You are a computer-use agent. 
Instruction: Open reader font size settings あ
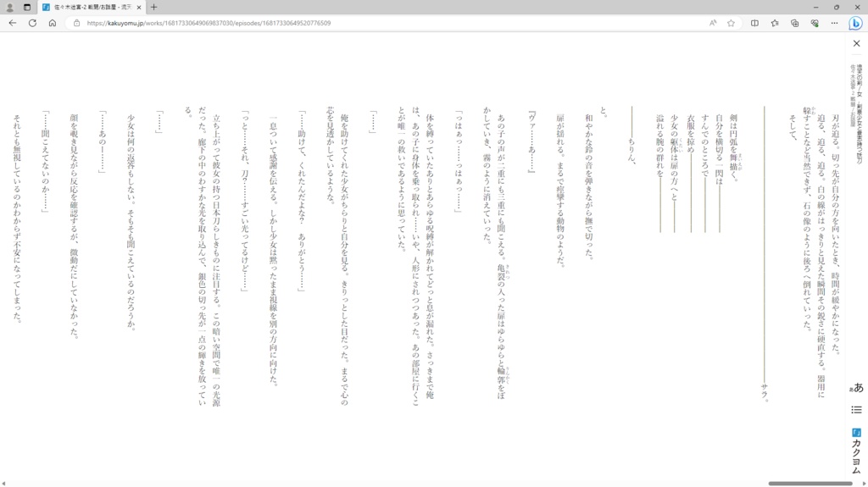pyautogui.click(x=856, y=387)
